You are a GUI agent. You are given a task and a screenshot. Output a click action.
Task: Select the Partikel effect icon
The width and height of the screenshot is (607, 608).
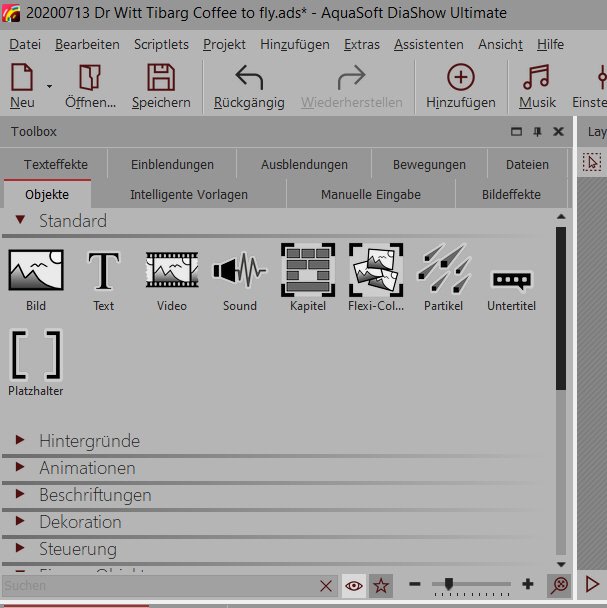pos(443,271)
